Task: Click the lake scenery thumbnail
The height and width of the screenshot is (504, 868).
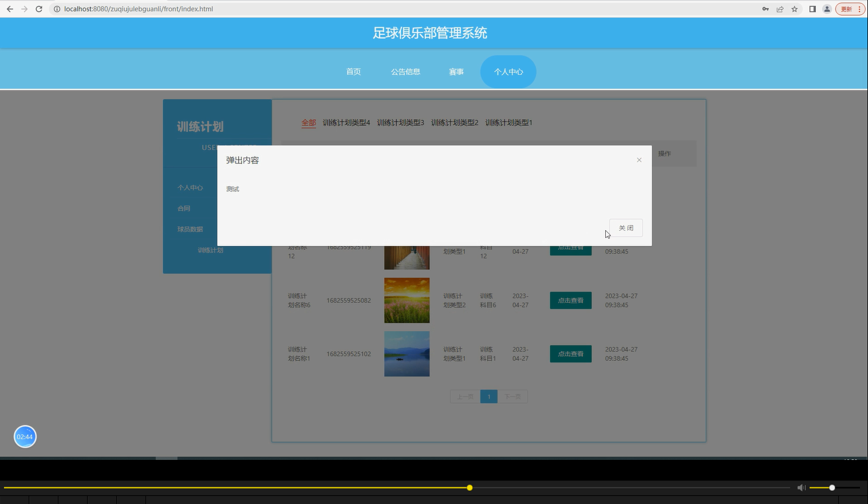Action: point(407,353)
